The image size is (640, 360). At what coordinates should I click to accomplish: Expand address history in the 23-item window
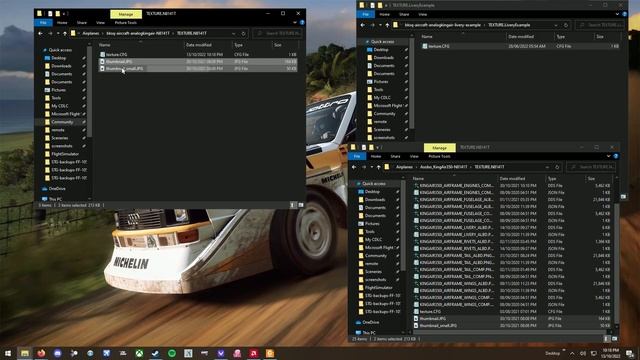(547, 167)
